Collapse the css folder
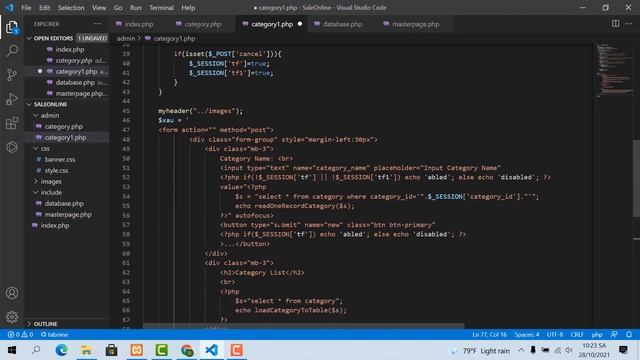640x360 pixels. click(x=36, y=149)
